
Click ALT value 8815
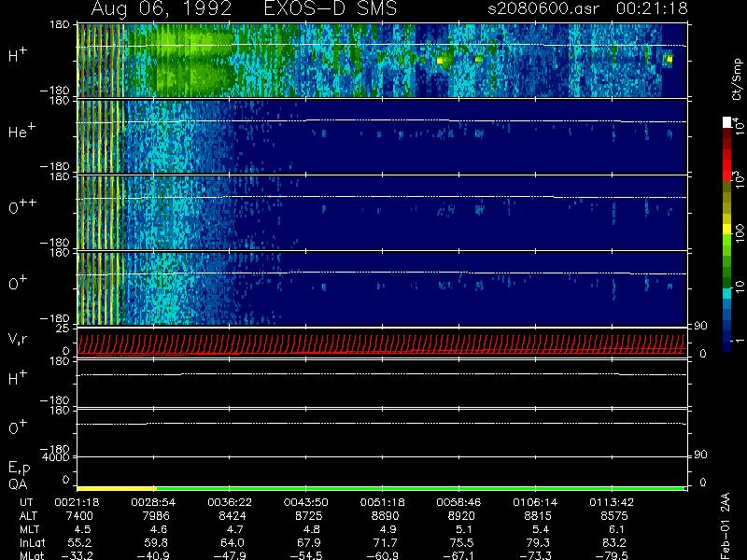(x=539, y=516)
